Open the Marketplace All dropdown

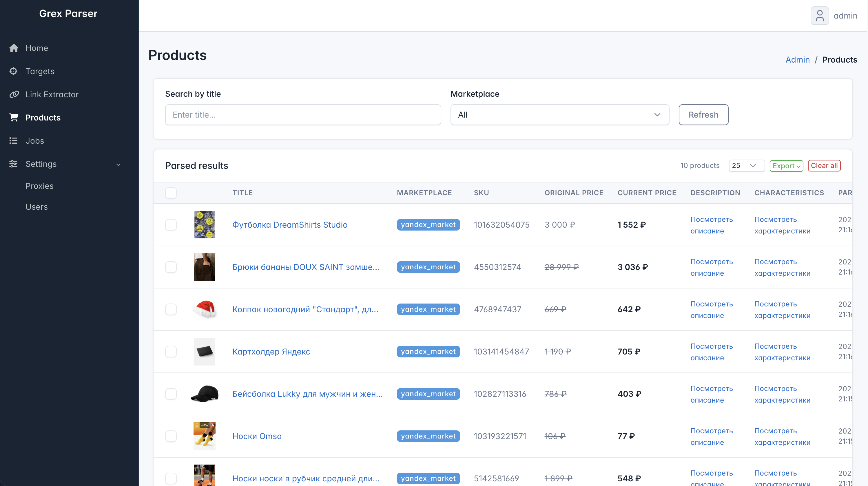click(559, 114)
